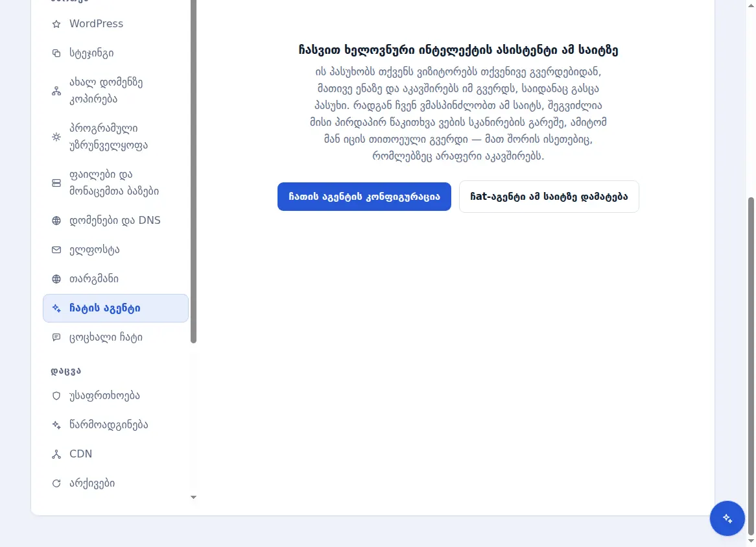Viewport: 756px width, 547px height.
Task: Open არქივები section
Action: (x=115, y=483)
